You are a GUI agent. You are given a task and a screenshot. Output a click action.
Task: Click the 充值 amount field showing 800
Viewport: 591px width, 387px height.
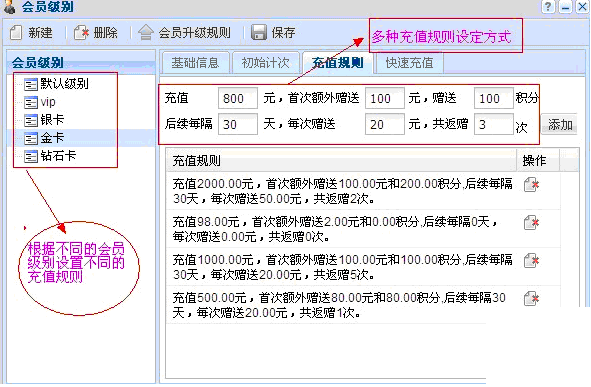pyautogui.click(x=238, y=98)
